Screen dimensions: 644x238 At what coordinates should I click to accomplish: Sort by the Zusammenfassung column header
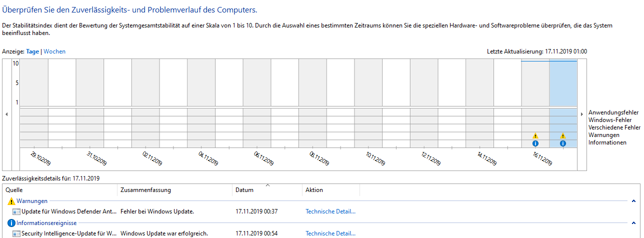point(175,190)
